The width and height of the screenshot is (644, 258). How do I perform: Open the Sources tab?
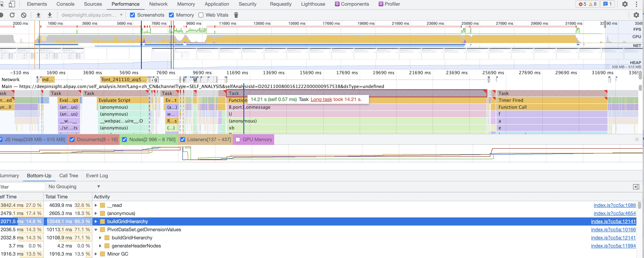point(93,4)
